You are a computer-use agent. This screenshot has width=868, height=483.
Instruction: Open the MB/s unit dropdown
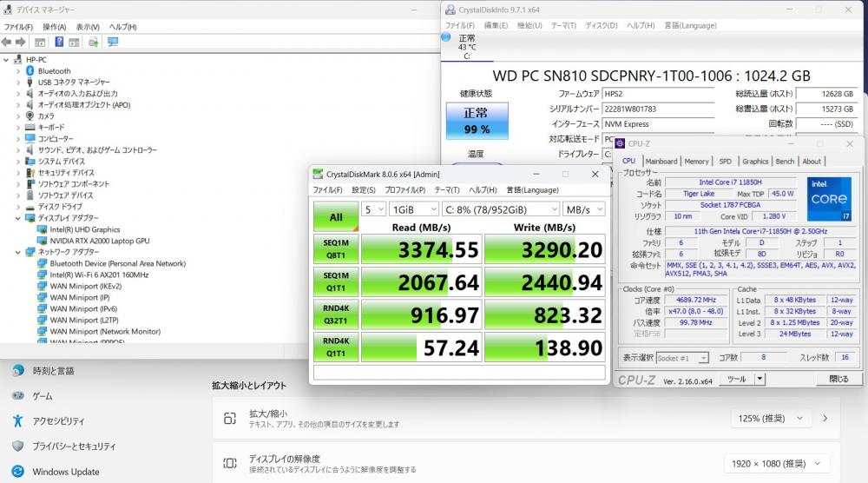(x=583, y=209)
